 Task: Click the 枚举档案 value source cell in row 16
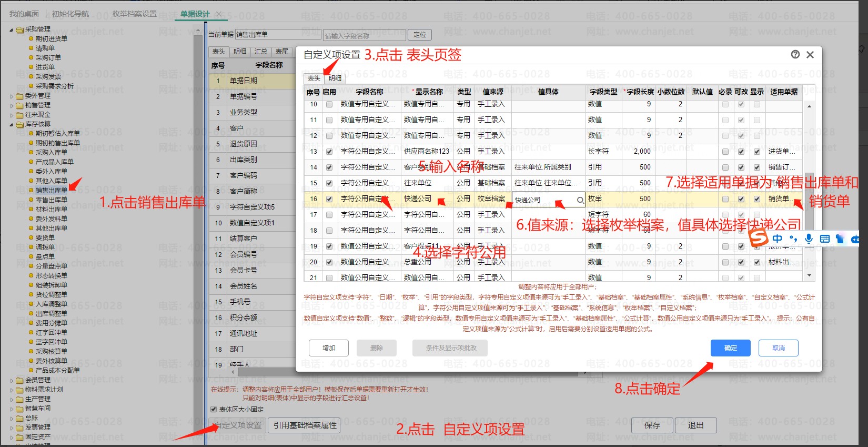click(x=491, y=199)
